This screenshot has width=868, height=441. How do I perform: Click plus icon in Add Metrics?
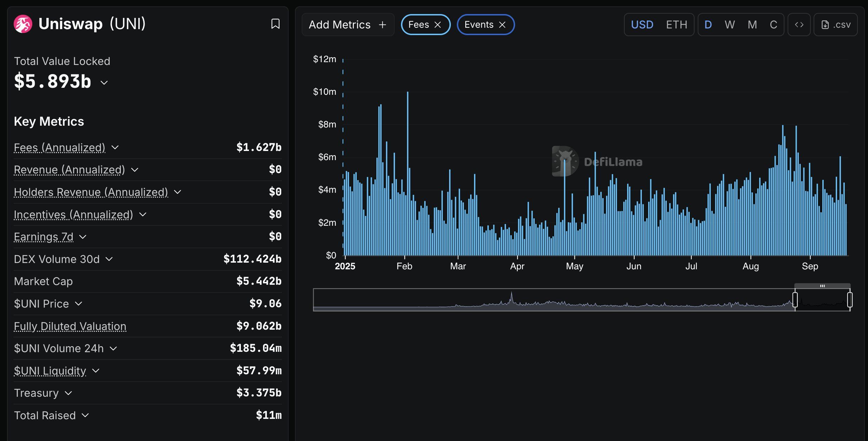click(x=382, y=25)
